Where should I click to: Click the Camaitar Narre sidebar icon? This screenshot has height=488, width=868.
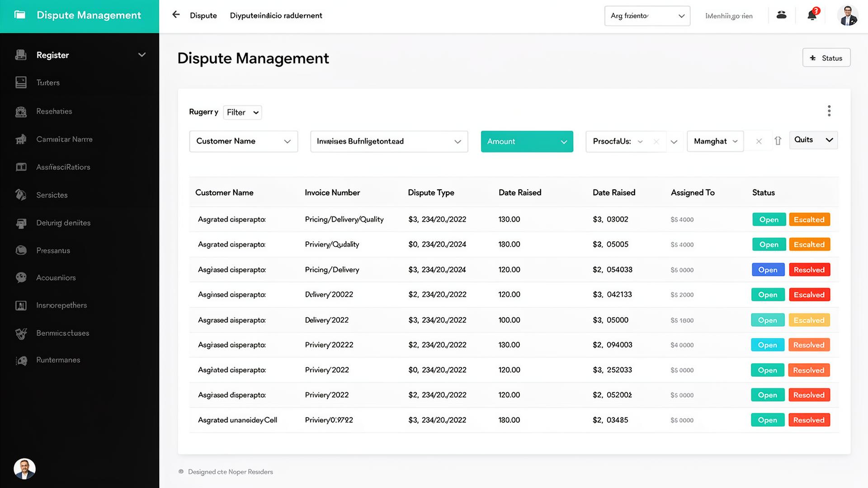[21, 139]
